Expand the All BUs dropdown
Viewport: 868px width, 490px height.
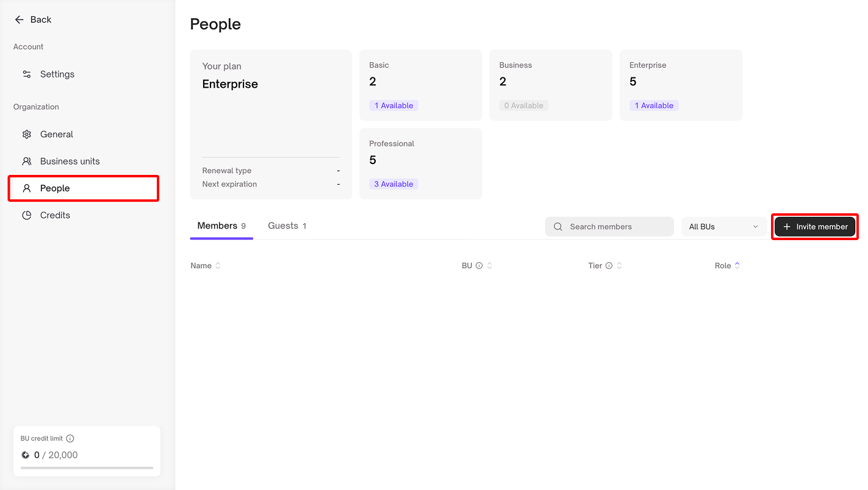[x=723, y=227]
